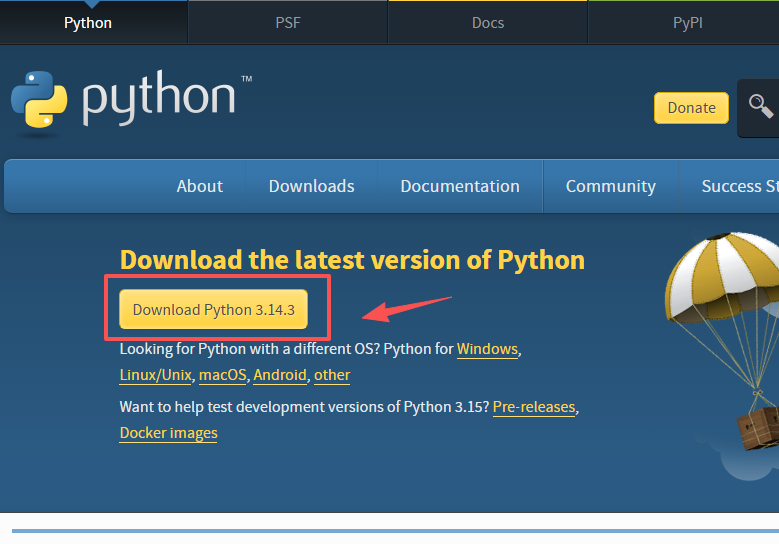779x544 pixels.
Task: Open the Documentation menu
Action: [x=460, y=186]
